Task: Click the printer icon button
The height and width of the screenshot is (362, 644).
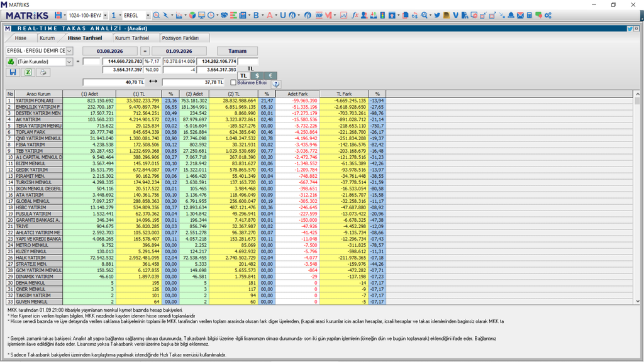Action: point(43,72)
